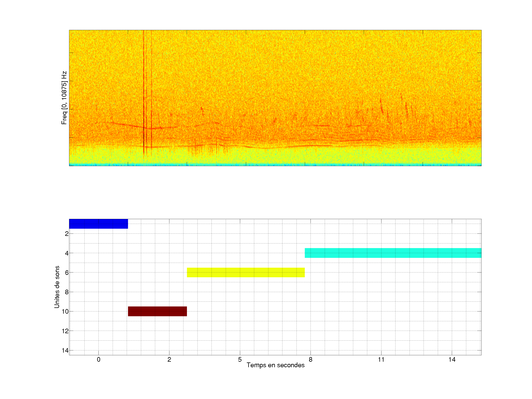Click x-axis tick label 5

(240, 359)
